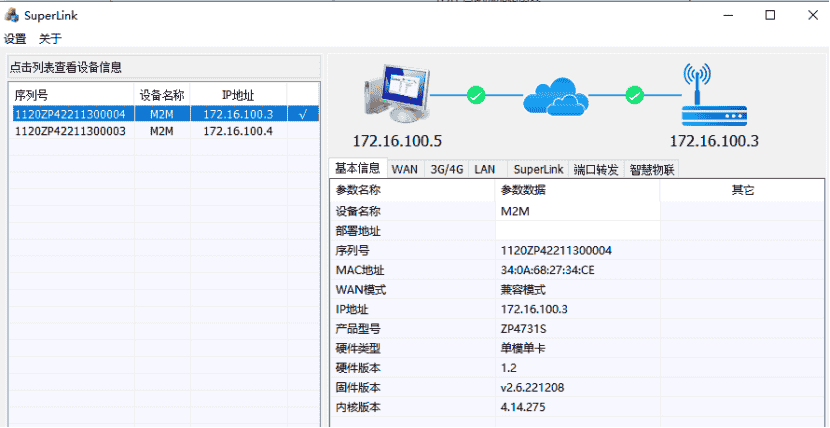
Task: Select device with serial 1120ZP42211300003
Action: click(x=70, y=131)
